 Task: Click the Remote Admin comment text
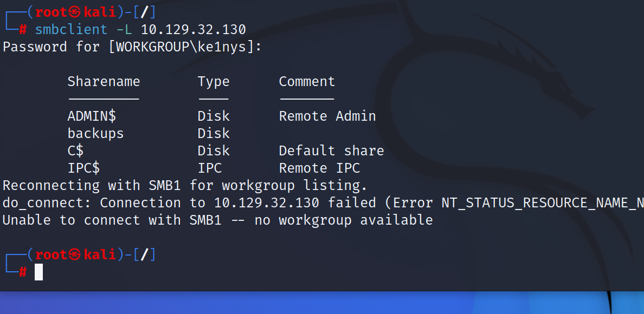(327, 116)
